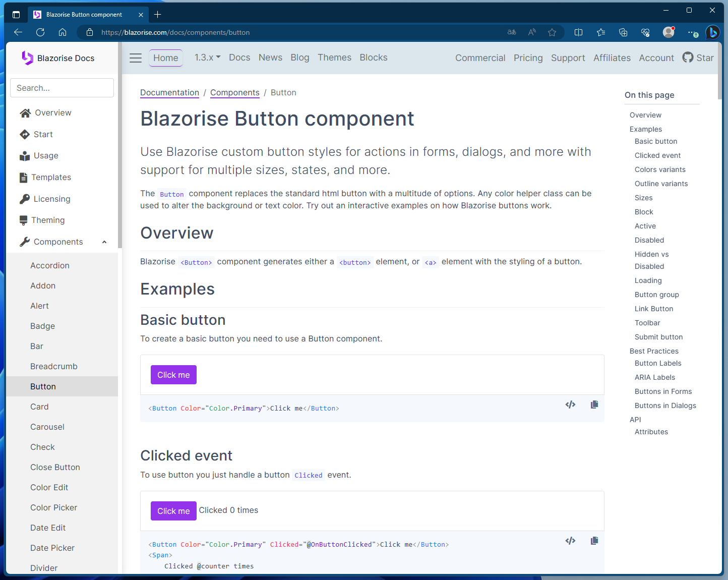Add this page to browser favorites
This screenshot has height=580, width=728.
[552, 32]
